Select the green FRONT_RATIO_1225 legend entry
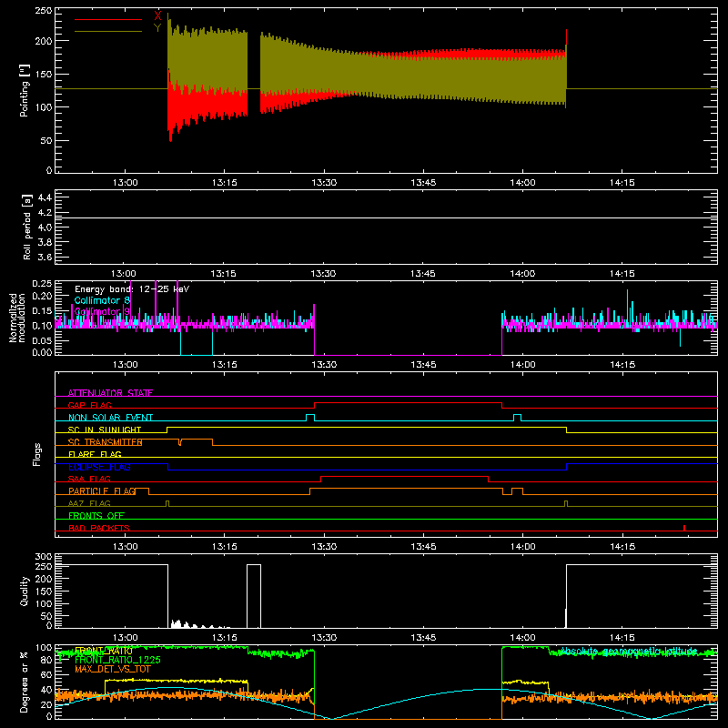Image resolution: width=728 pixels, height=728 pixels. click(117, 660)
